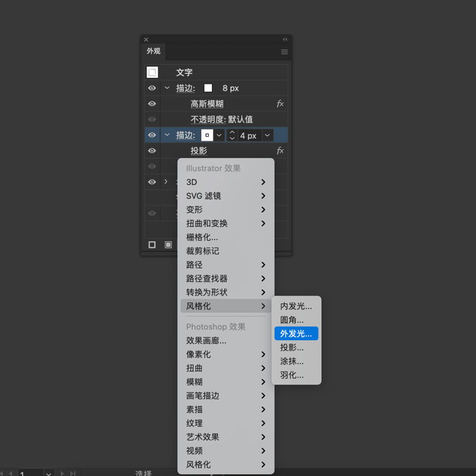Open the 素描 submenu
Screen dimensions: 476x476
(x=226, y=409)
